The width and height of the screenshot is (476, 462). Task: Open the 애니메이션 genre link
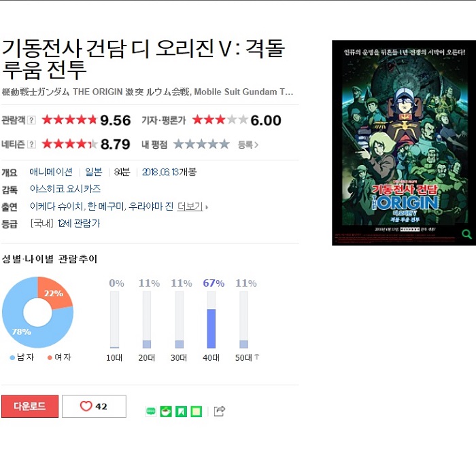coord(51,172)
